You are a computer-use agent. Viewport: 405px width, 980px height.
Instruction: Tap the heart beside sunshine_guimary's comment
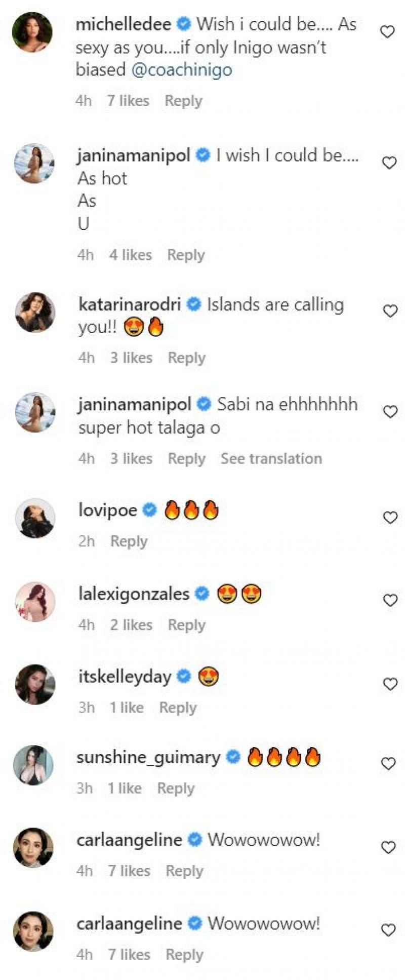tap(388, 764)
